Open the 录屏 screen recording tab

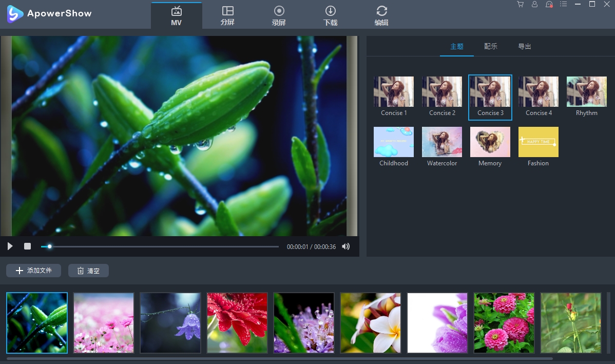[279, 15]
